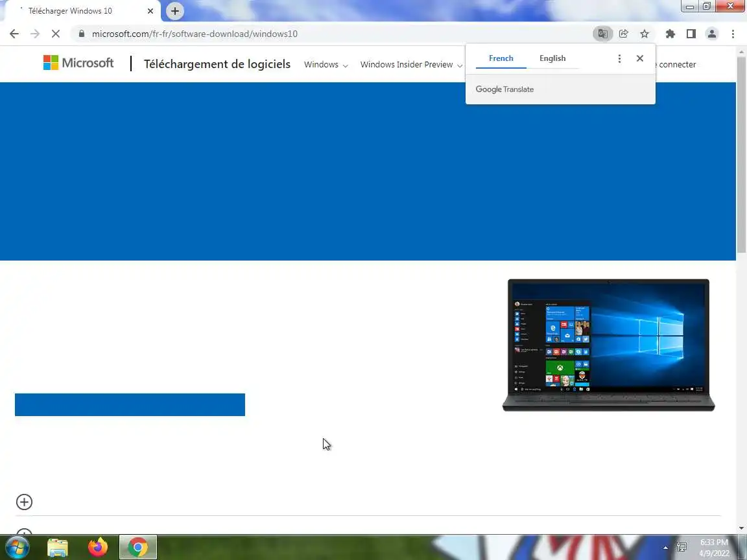Close the Télécharger Windows 10 tab
This screenshot has width=747, height=560.
click(x=150, y=11)
